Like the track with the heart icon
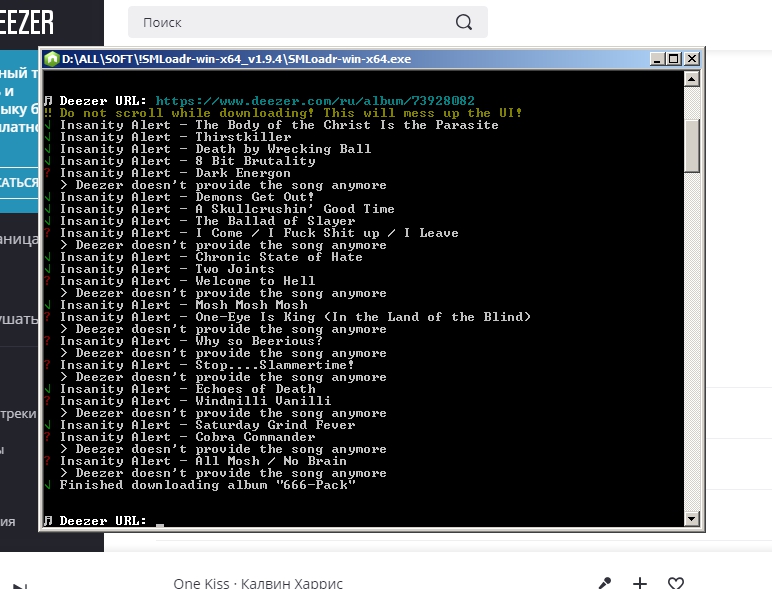The width and height of the screenshot is (772, 589). (x=676, y=583)
